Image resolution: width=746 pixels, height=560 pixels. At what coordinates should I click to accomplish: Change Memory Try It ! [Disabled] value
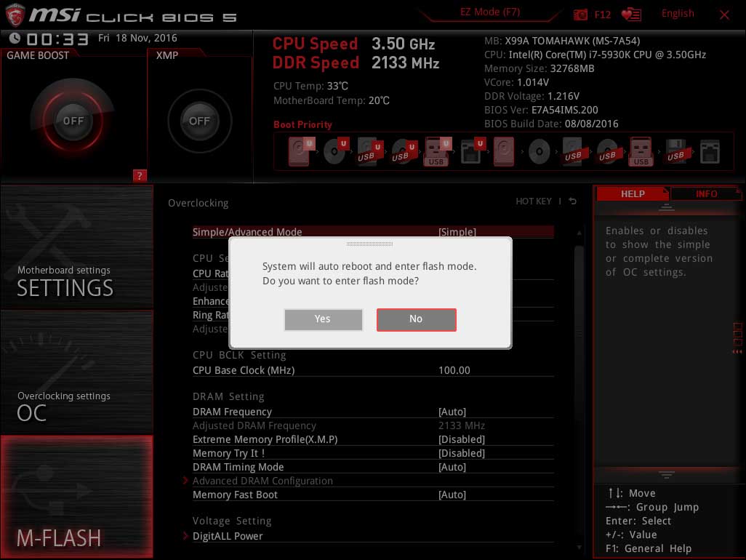[x=462, y=453]
